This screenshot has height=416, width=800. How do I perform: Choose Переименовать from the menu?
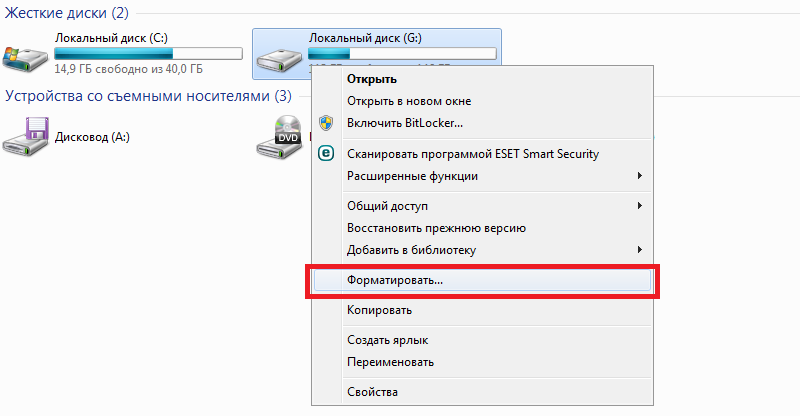click(x=390, y=361)
